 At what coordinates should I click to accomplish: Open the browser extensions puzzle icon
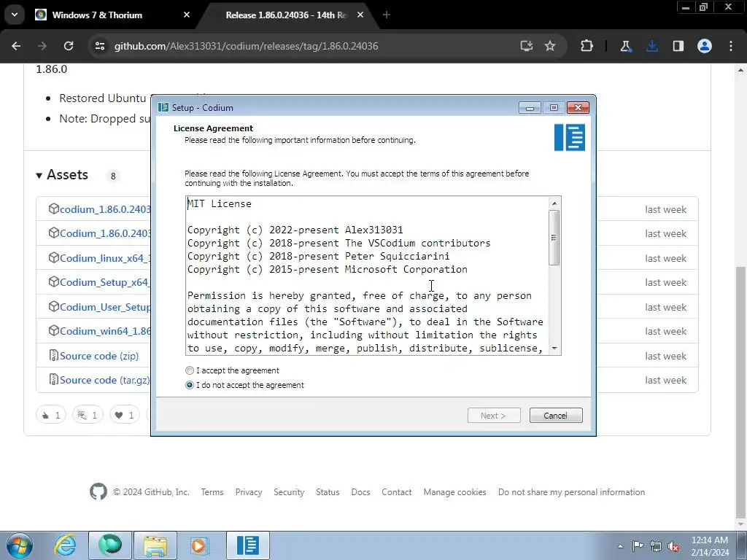(587, 46)
